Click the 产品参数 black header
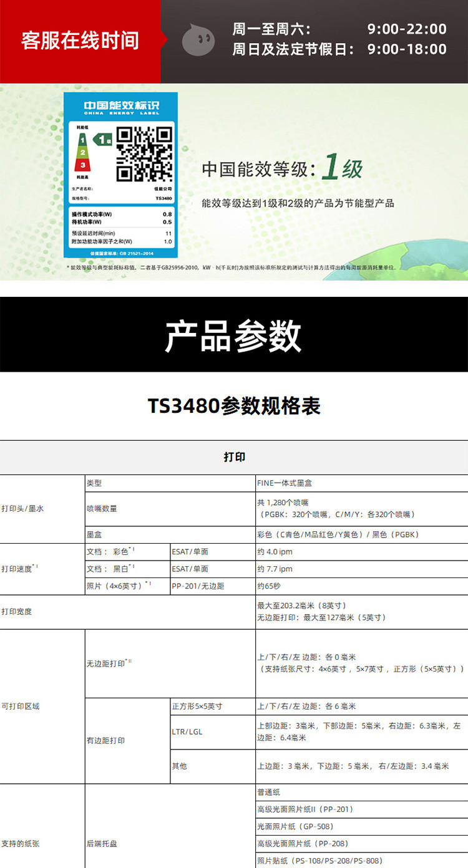The image size is (468, 868). (x=234, y=335)
